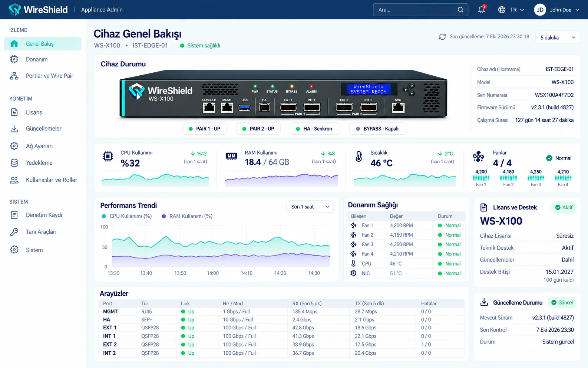Click the Yedekleme database icon
Viewport: 588px width, 368px height.
14,163
